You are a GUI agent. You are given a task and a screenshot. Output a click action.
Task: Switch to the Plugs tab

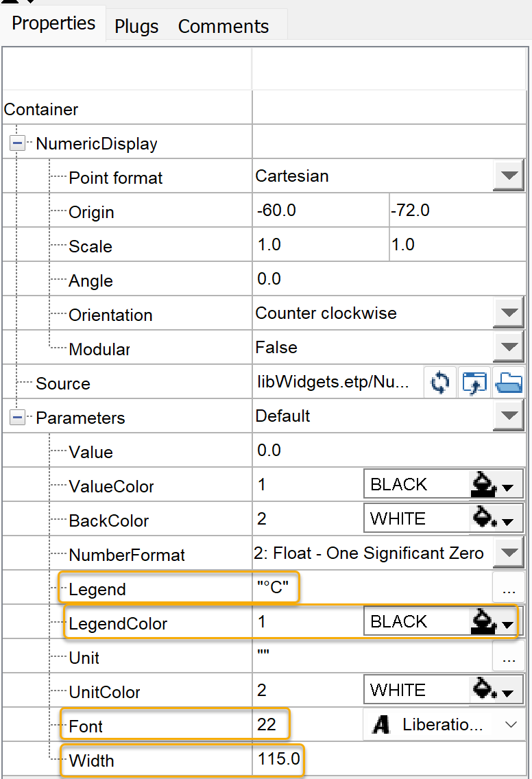[136, 27]
